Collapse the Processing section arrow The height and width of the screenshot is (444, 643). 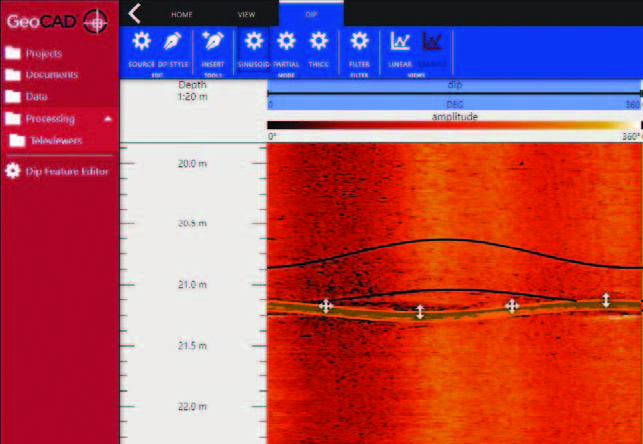107,119
